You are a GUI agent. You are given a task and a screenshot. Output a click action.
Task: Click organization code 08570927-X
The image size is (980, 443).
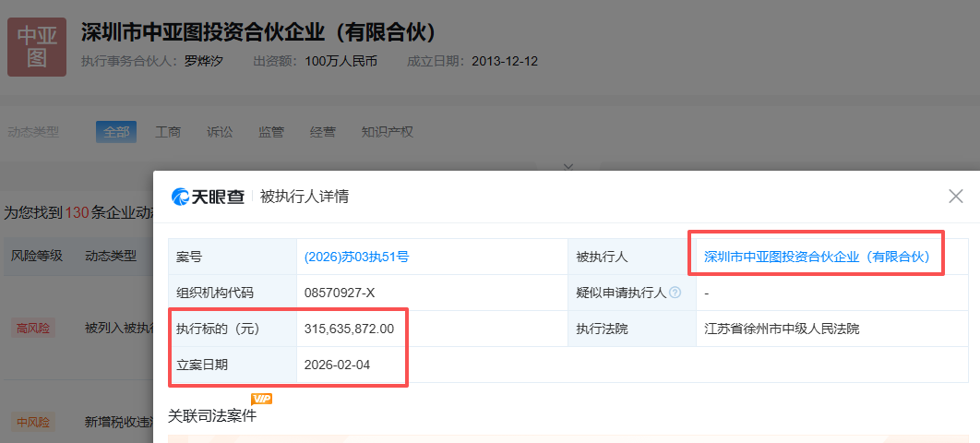340,293
